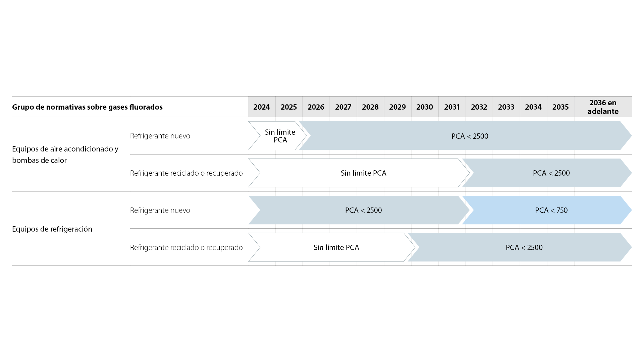Click air conditioning new refrigerant 'PCA < 2500' bar
The width and height of the screenshot is (644, 362).
(x=466, y=136)
